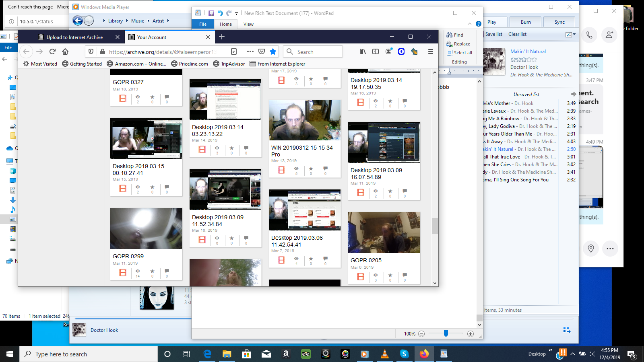Open Windows Start menu

[10, 354]
